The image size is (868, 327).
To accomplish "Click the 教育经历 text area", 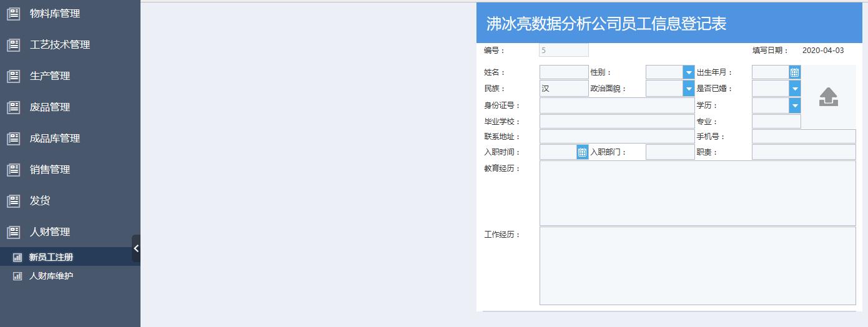I will pos(698,193).
